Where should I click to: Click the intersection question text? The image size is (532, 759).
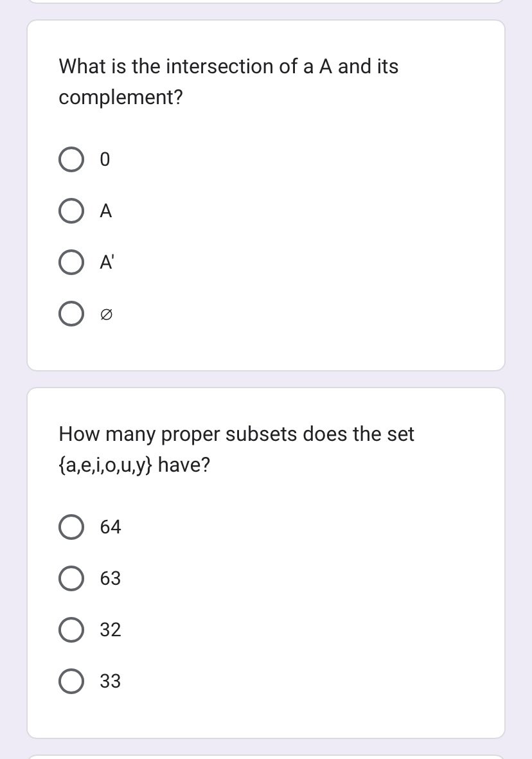[x=228, y=82]
